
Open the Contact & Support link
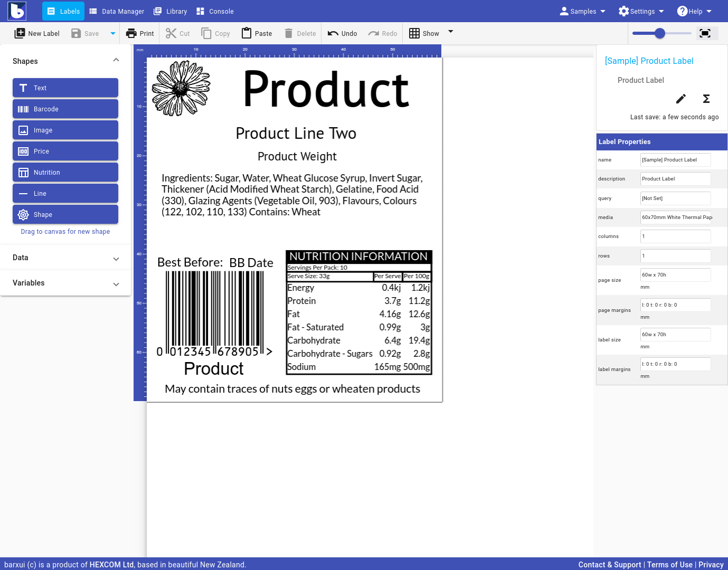[x=609, y=564]
